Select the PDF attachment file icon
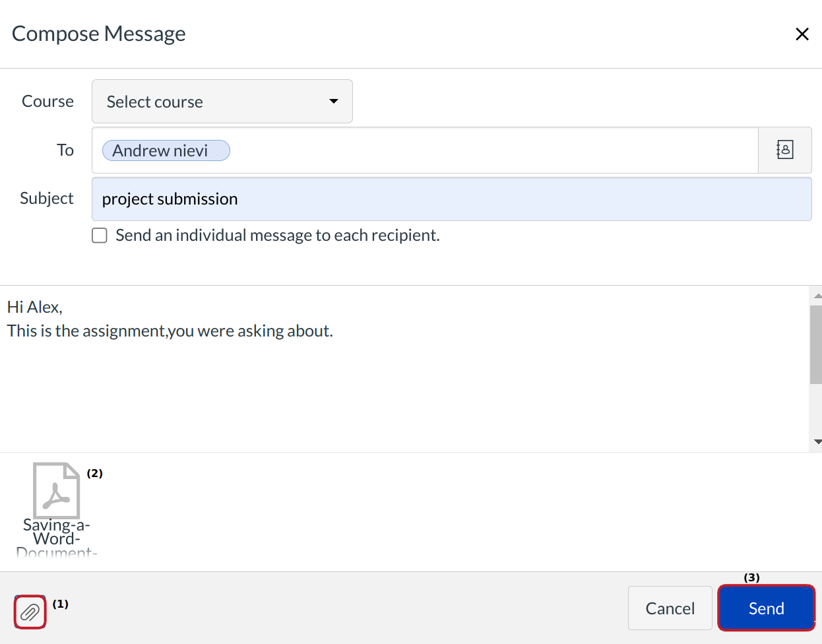 pyautogui.click(x=56, y=490)
